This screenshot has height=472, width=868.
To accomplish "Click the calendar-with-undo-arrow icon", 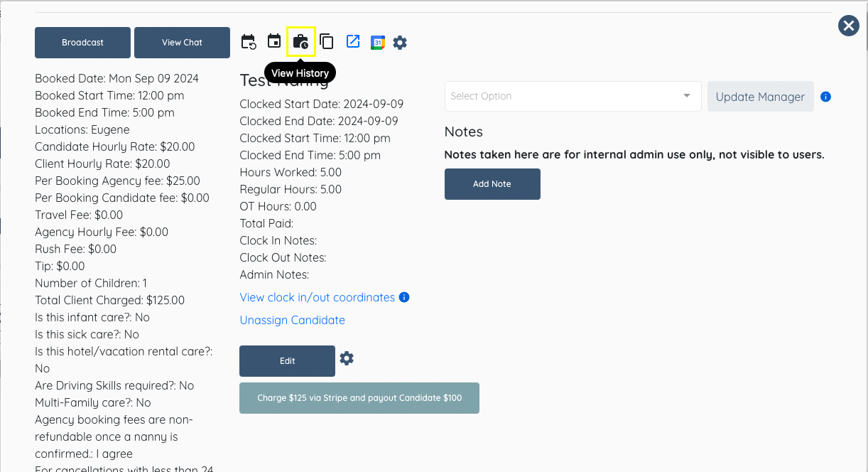I will pyautogui.click(x=249, y=42).
